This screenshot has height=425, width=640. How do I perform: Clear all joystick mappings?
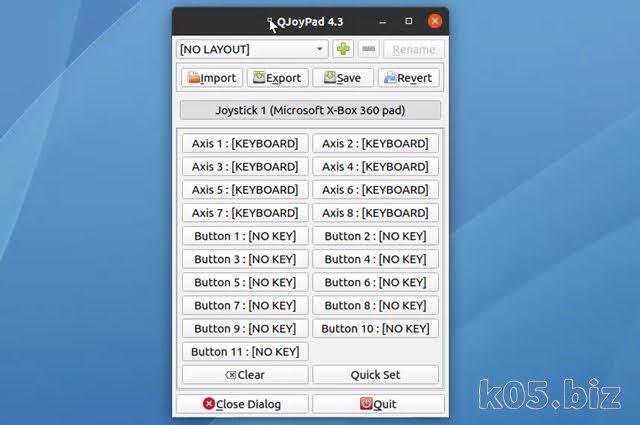coord(245,375)
